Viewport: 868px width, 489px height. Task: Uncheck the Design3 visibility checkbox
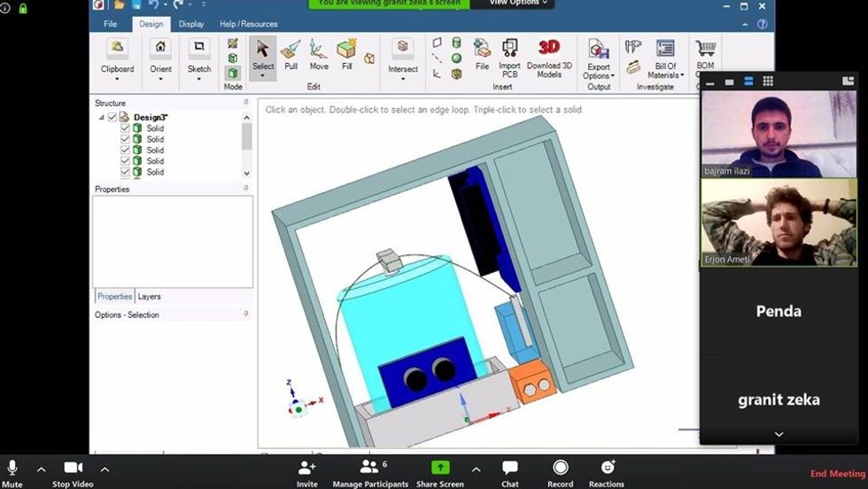coord(112,117)
